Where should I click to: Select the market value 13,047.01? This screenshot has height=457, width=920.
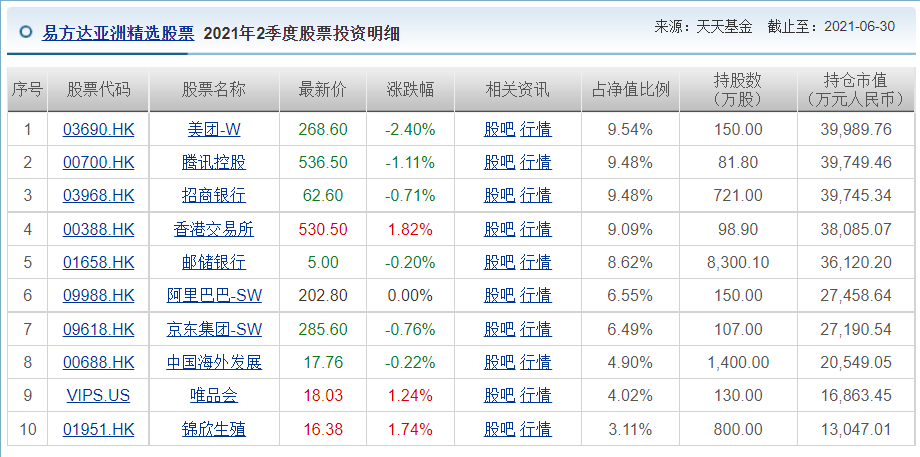click(856, 429)
